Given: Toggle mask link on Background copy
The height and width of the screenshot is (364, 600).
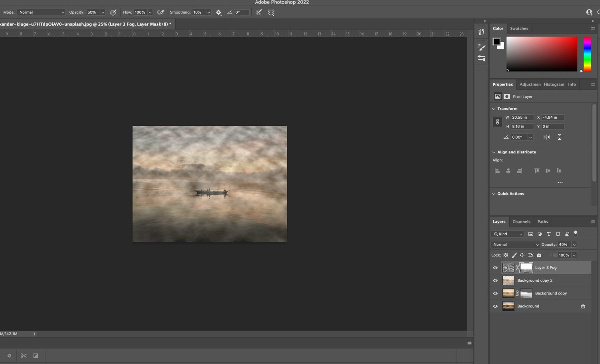Looking at the screenshot, I should coord(517,293).
